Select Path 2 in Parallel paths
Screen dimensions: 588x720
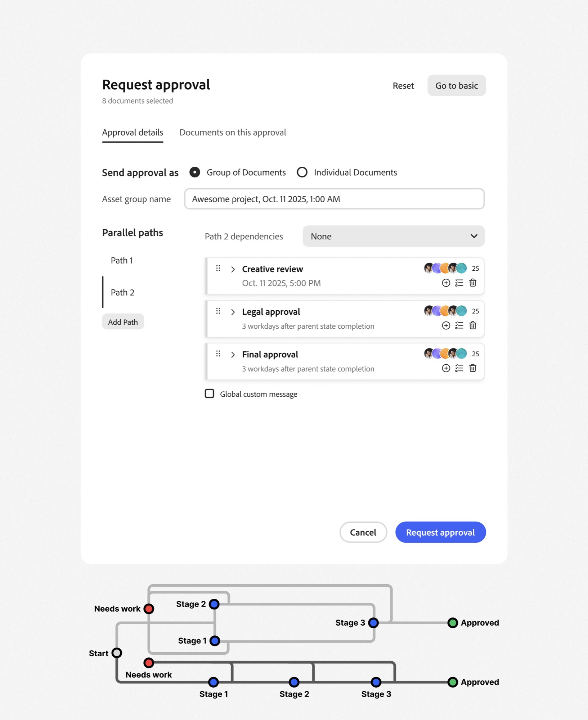[x=122, y=292]
